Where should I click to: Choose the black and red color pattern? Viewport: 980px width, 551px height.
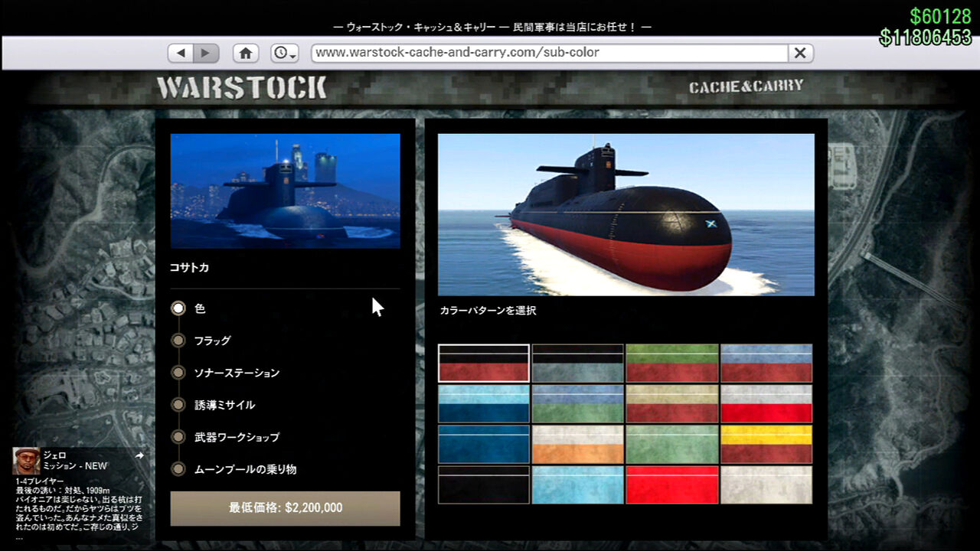click(484, 363)
